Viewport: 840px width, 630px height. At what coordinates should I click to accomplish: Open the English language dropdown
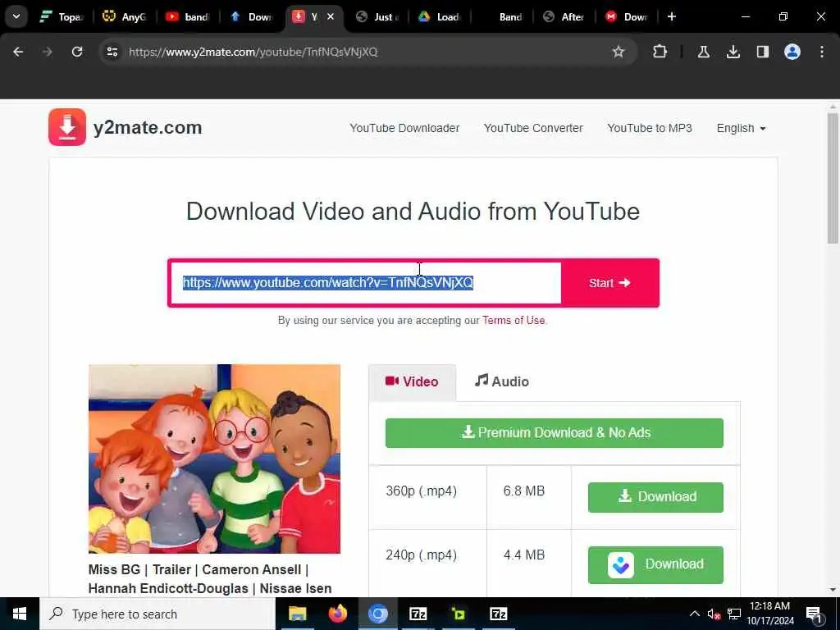click(x=741, y=128)
